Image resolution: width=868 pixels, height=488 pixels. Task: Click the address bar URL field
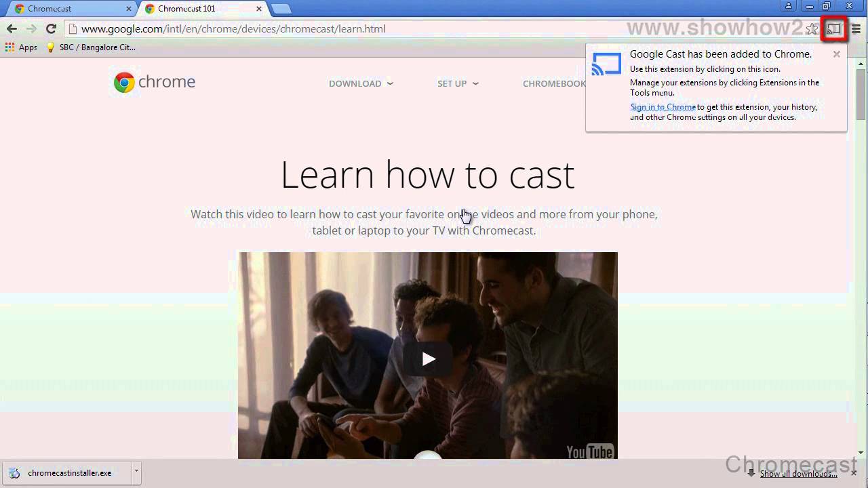[x=434, y=28]
